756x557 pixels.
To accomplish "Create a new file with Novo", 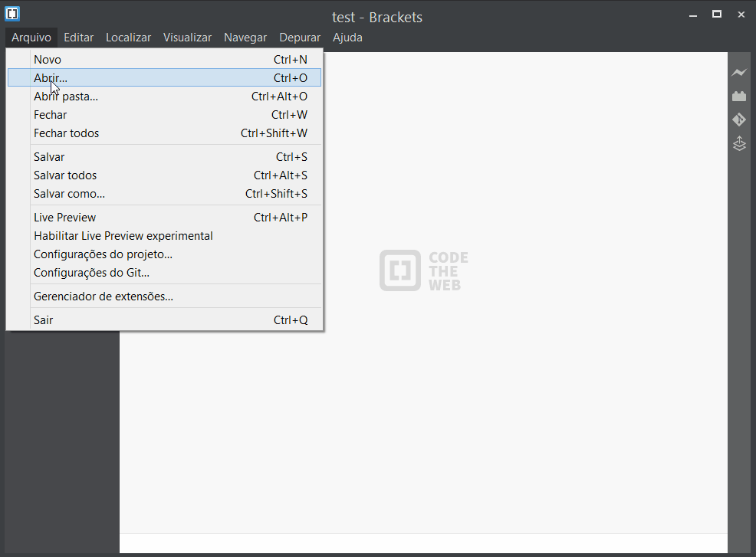I will tap(48, 59).
